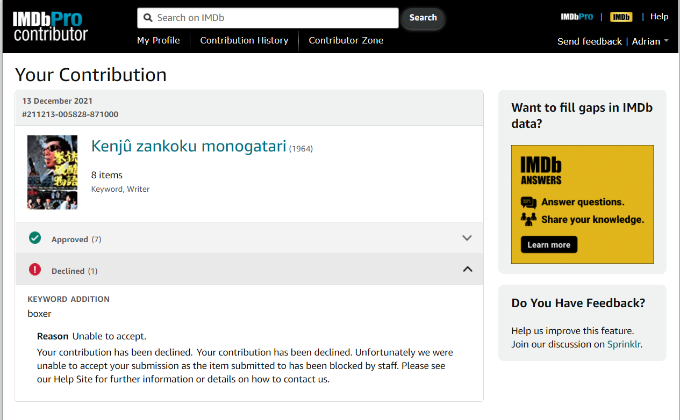Click the Send feedback link
This screenshot has height=420, width=680.
[590, 41]
